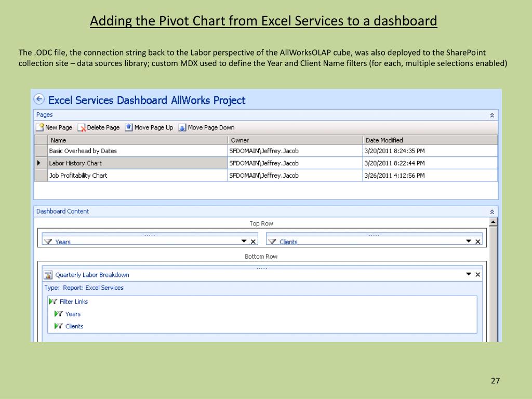532x399 pixels.
Task: Select the Filter Links tree node
Action: click(x=74, y=302)
